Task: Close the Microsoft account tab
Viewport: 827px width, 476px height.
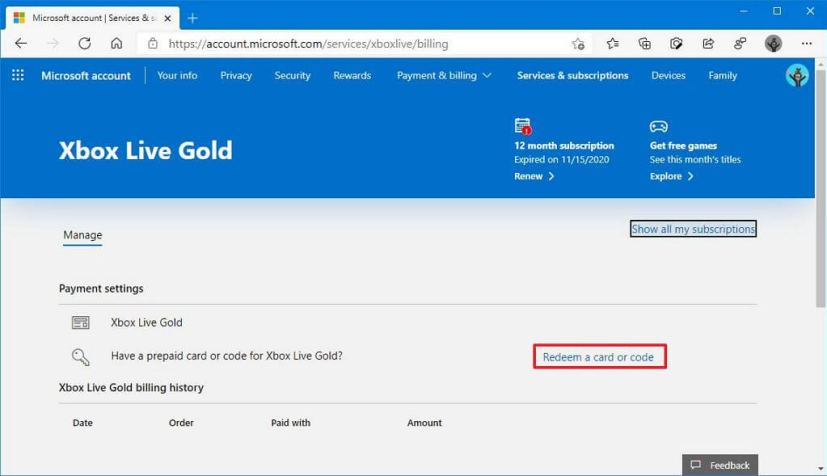Action: pos(168,18)
